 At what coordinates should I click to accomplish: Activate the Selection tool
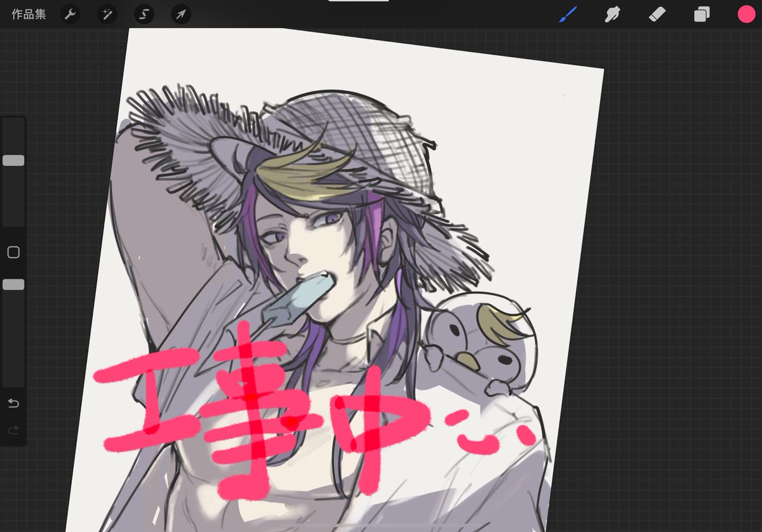point(144,15)
